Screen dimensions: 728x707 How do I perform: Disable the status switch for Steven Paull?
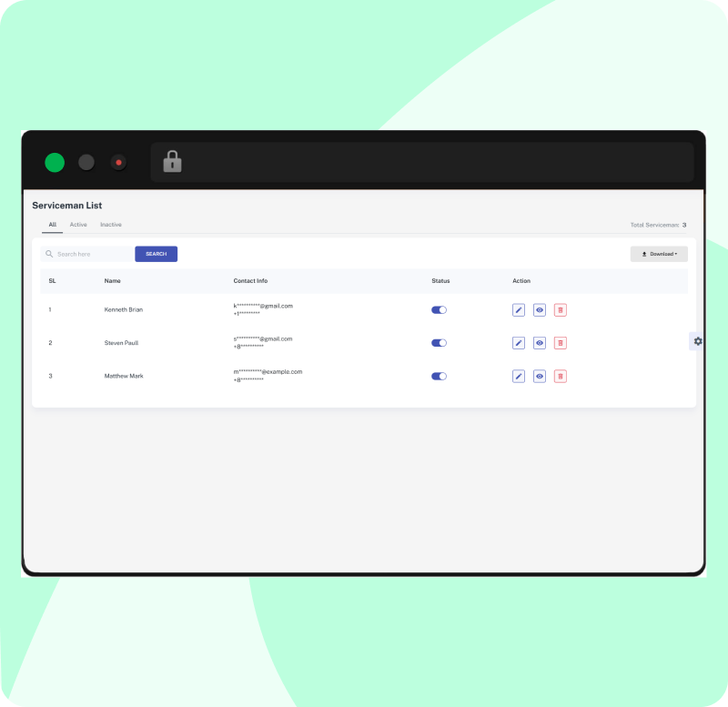(439, 343)
